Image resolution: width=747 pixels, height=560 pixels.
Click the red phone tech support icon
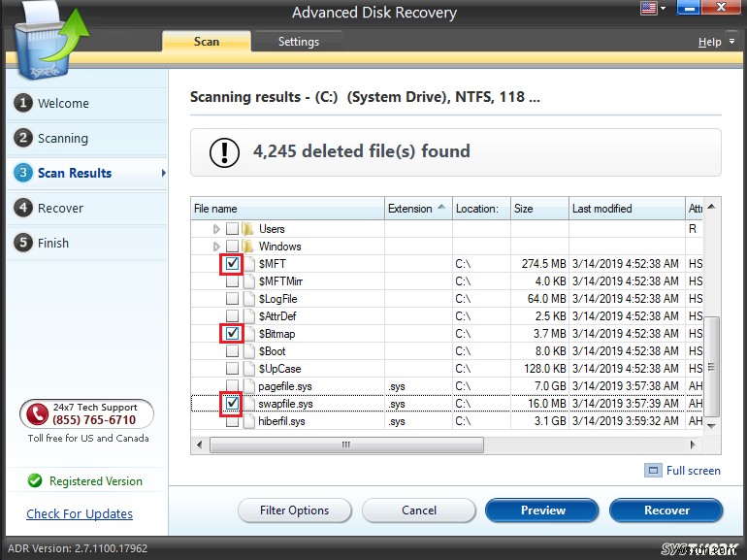point(39,413)
